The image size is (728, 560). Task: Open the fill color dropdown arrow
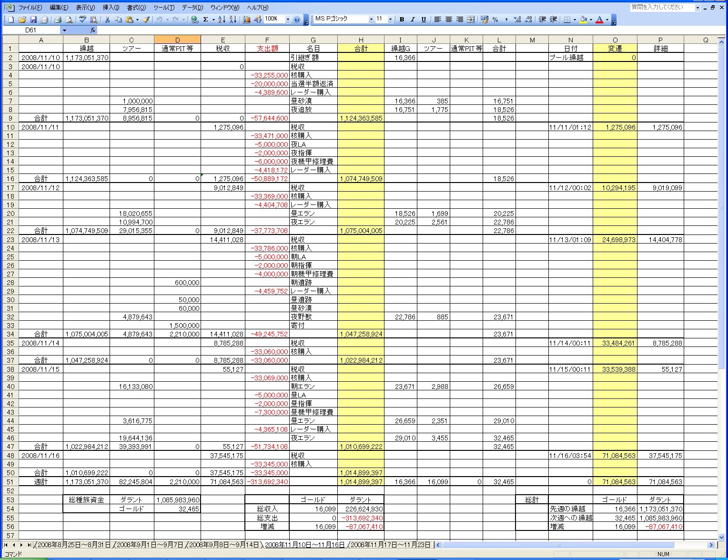591,20
